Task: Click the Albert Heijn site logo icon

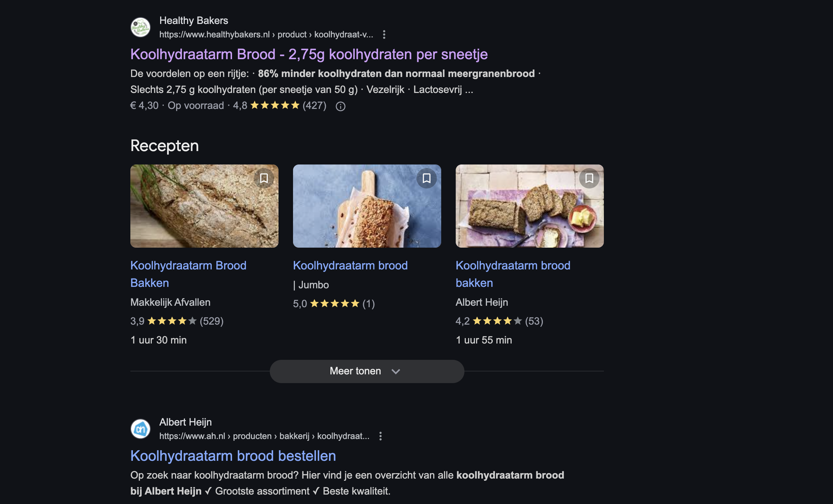Action: pyautogui.click(x=141, y=429)
